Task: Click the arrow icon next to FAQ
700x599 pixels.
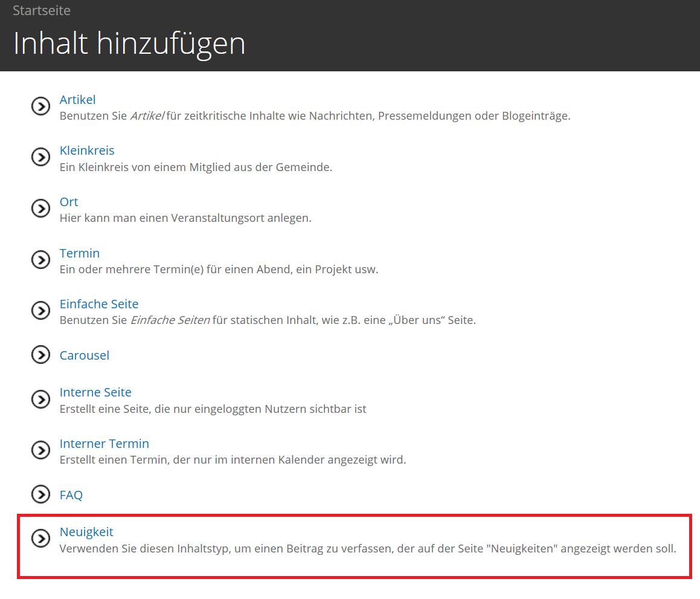Action: click(40, 494)
